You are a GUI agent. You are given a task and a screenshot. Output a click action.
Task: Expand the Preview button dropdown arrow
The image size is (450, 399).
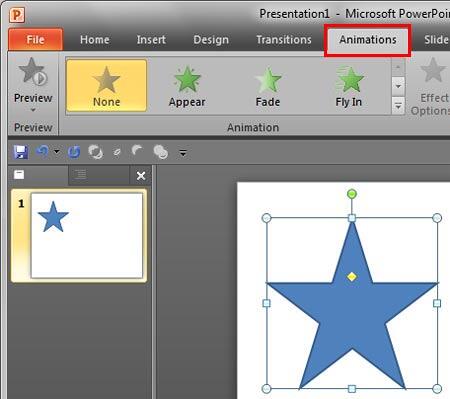click(x=33, y=110)
